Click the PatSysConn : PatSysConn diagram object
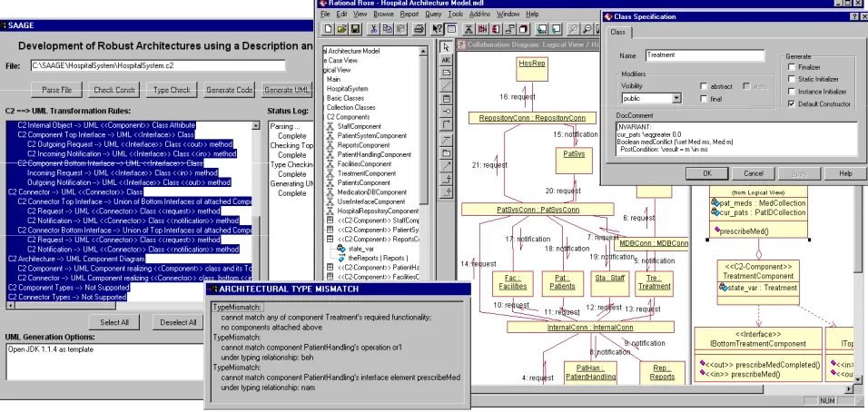Screen dimensions: 868x412 coord(537,210)
